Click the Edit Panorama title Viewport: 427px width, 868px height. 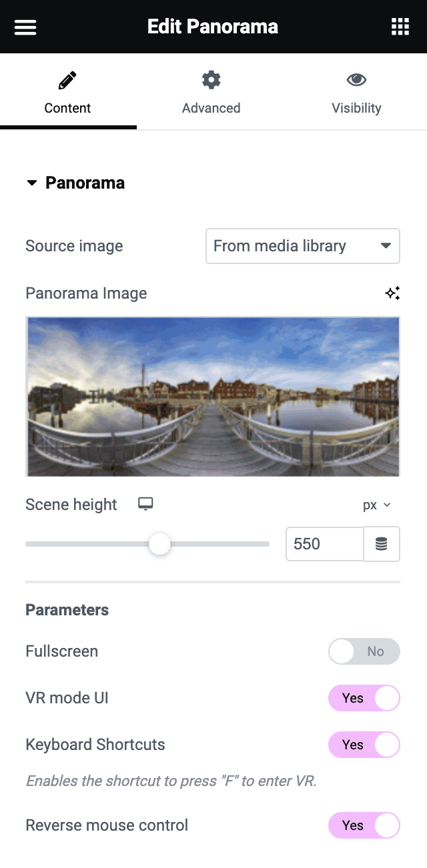pos(213,27)
